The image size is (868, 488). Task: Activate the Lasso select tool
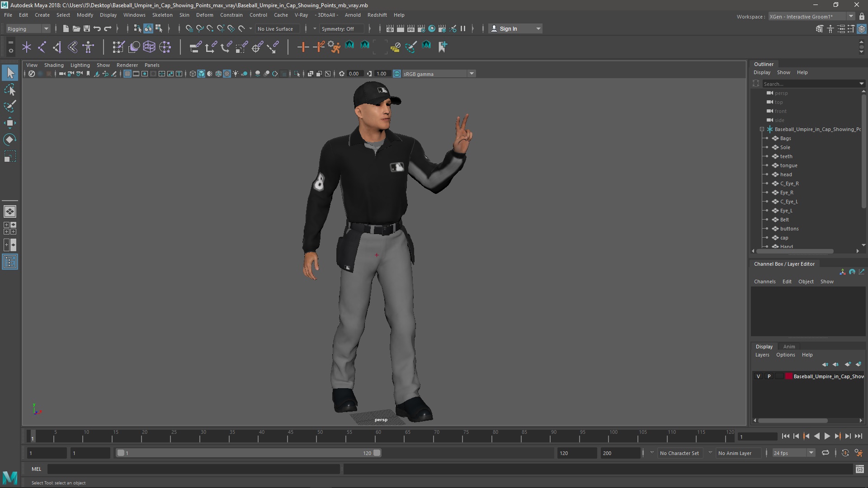click(10, 90)
